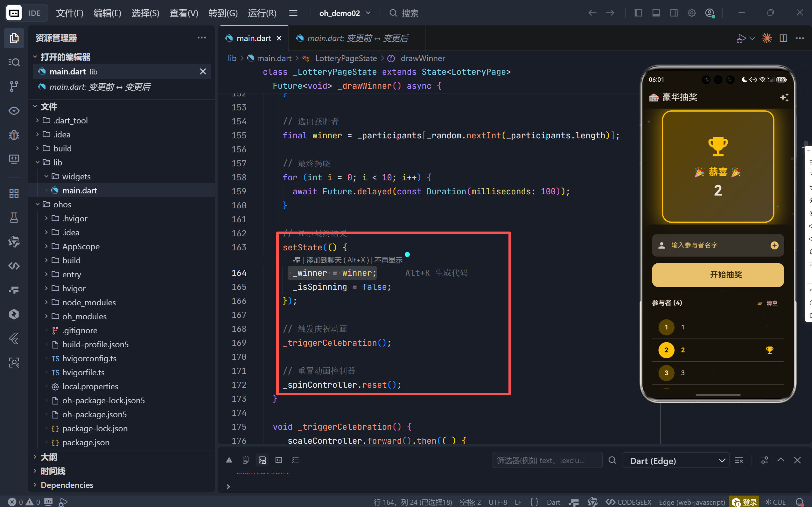Open the settings gear in title bar

point(692,13)
